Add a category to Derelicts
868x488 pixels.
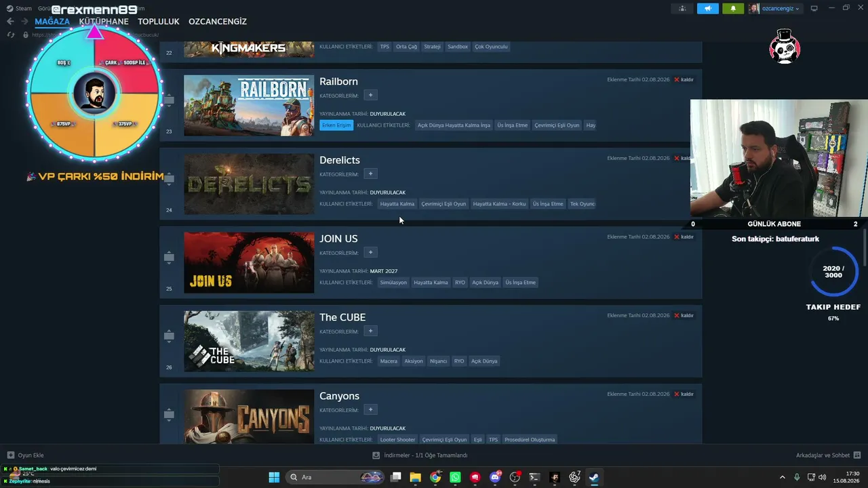tap(370, 174)
